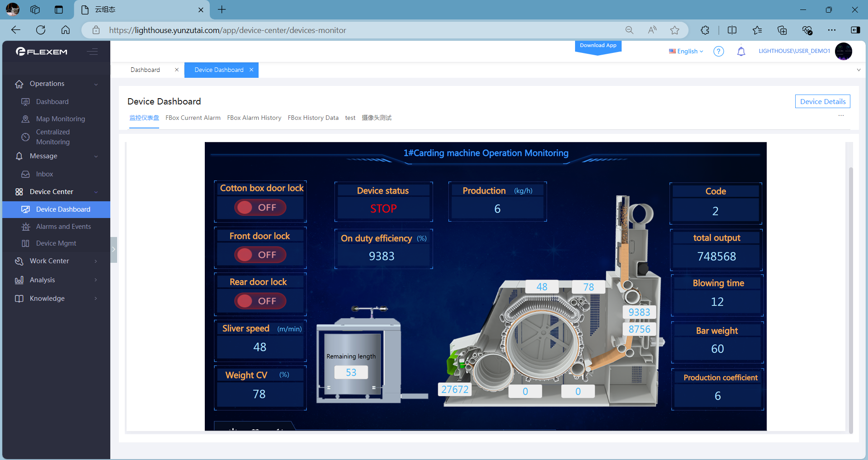The height and width of the screenshot is (460, 868).
Task: Click the dashboard vertical scrollbar
Action: click(x=851, y=299)
